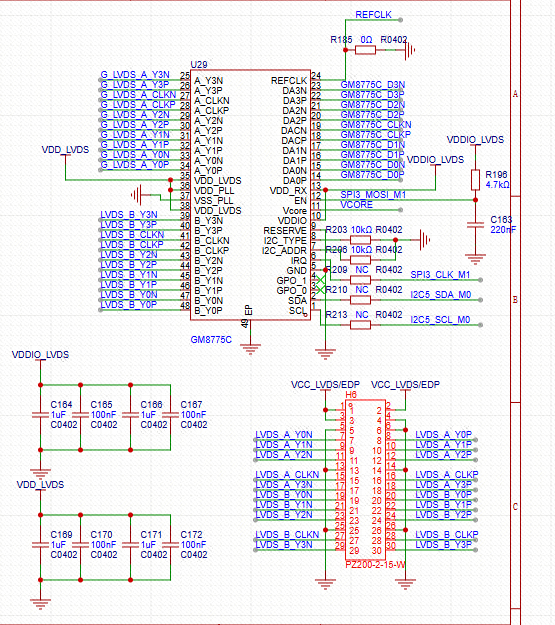Select the C172 100nF capacitor symbol
The width and height of the screenshot is (555, 625).
tap(170, 545)
